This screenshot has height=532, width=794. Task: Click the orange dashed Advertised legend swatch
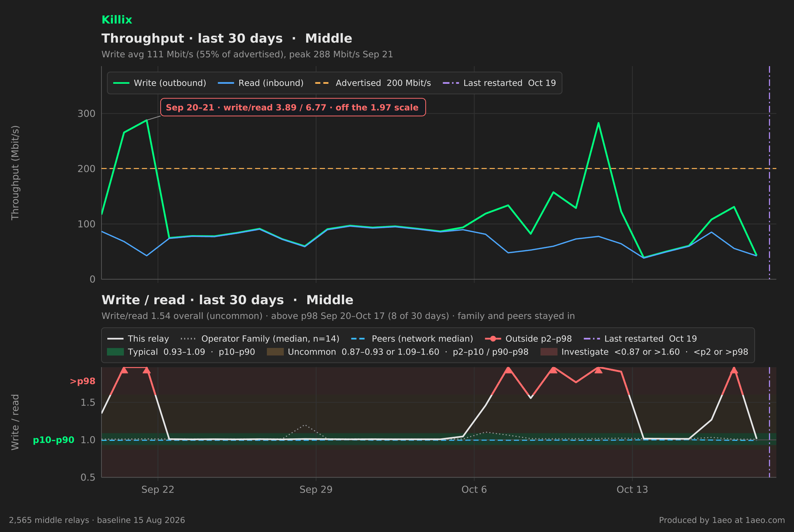coord(322,83)
